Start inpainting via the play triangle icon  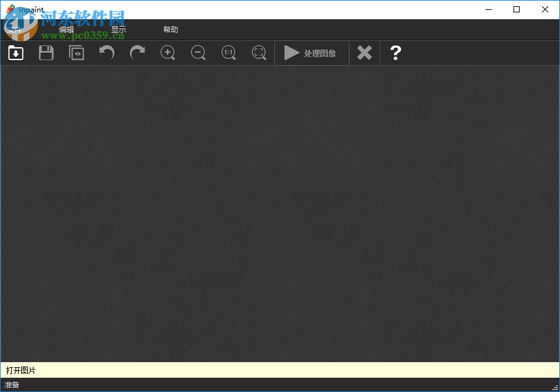point(292,53)
